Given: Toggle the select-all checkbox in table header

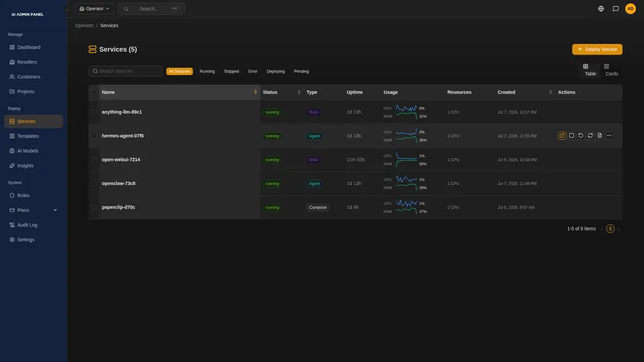Looking at the screenshot, I should tap(94, 93).
